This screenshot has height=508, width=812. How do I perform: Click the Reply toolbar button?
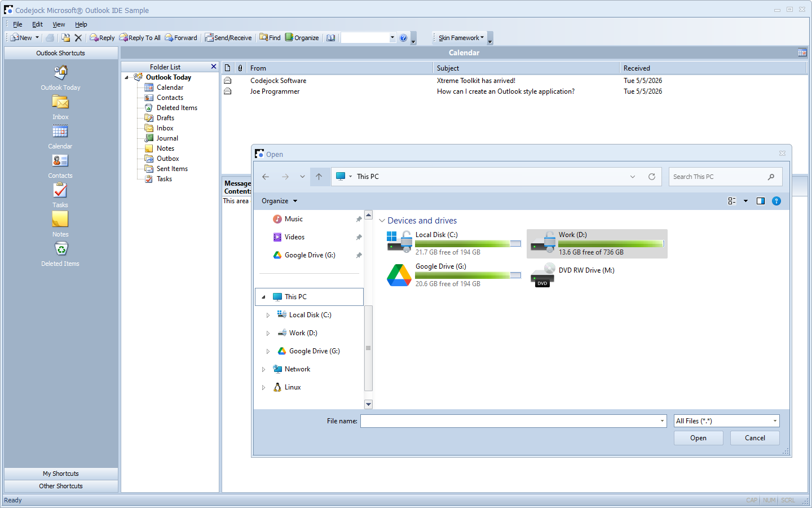(102, 38)
